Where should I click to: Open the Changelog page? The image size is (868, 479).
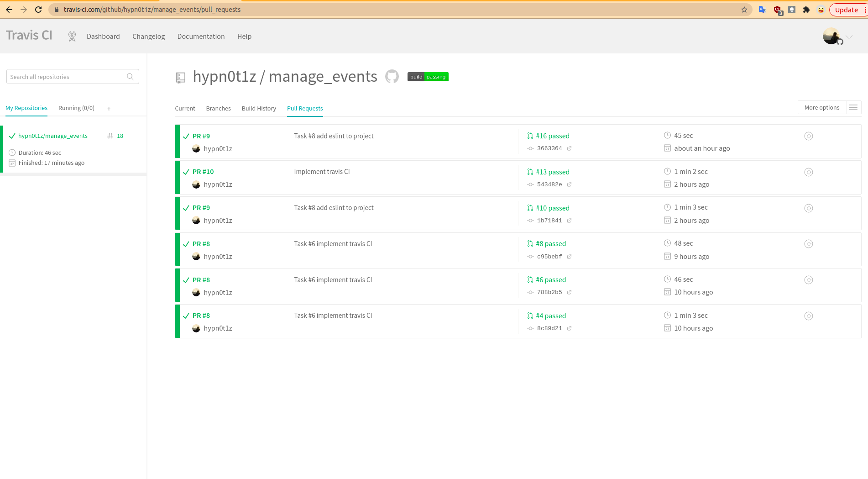148,36
